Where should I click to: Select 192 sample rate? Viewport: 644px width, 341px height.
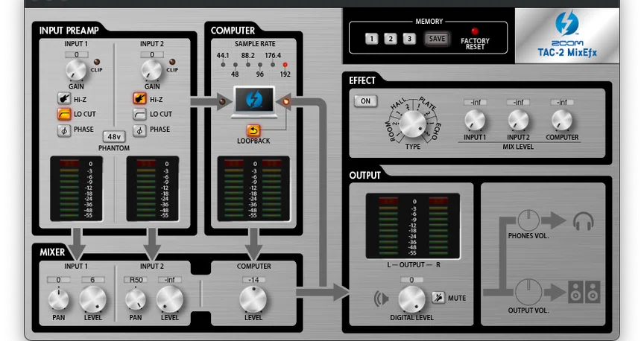[x=285, y=65]
